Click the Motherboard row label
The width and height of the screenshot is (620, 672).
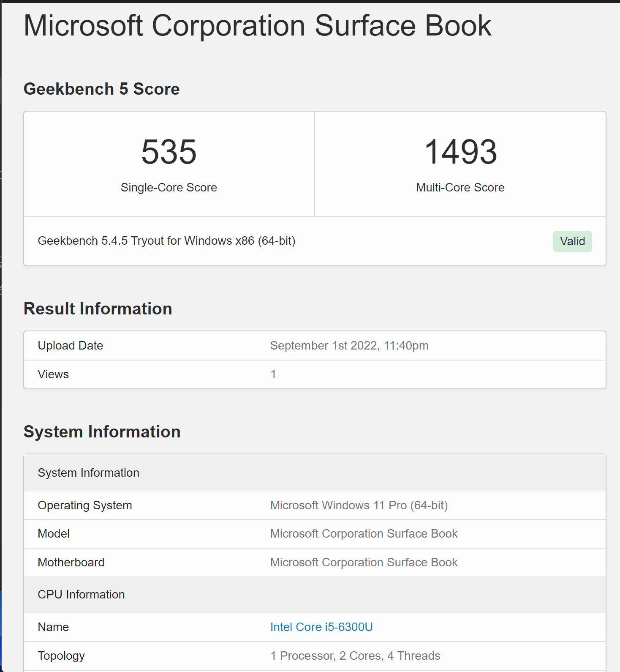tap(71, 562)
